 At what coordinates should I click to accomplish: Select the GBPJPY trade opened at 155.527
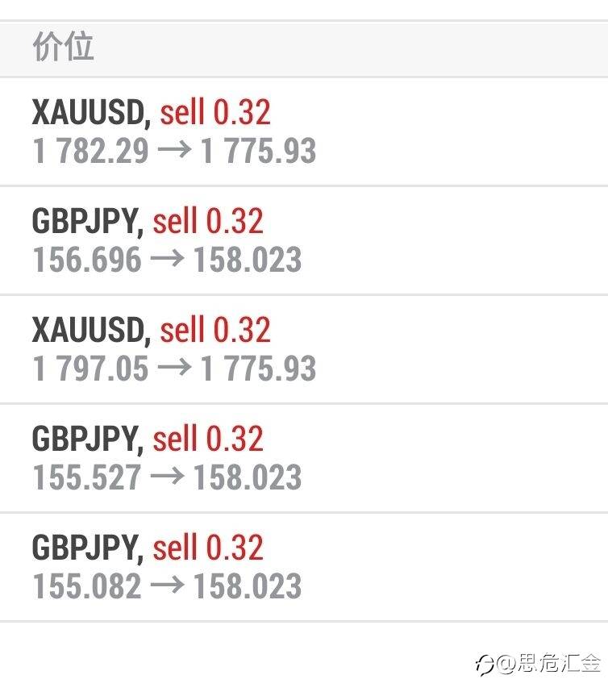point(304,459)
